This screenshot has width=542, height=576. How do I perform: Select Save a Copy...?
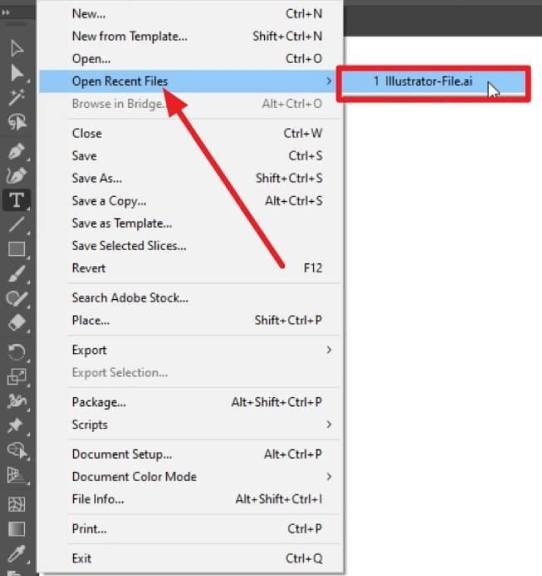click(191, 201)
